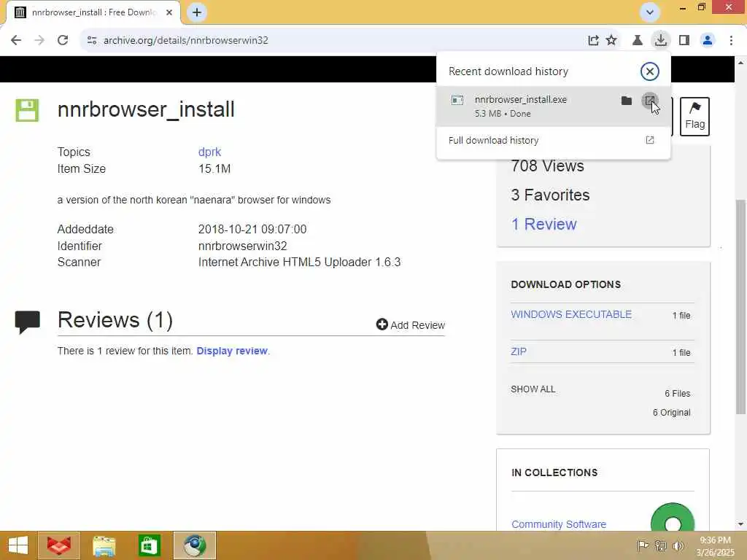Flag this item
Viewport: 747px width, 560px height.
[x=694, y=117]
